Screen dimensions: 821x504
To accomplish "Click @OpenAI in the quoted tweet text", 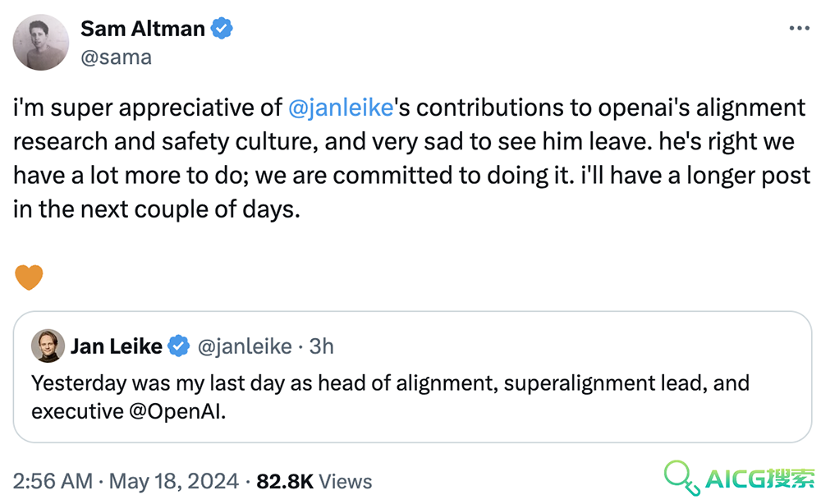I will pyautogui.click(x=177, y=411).
